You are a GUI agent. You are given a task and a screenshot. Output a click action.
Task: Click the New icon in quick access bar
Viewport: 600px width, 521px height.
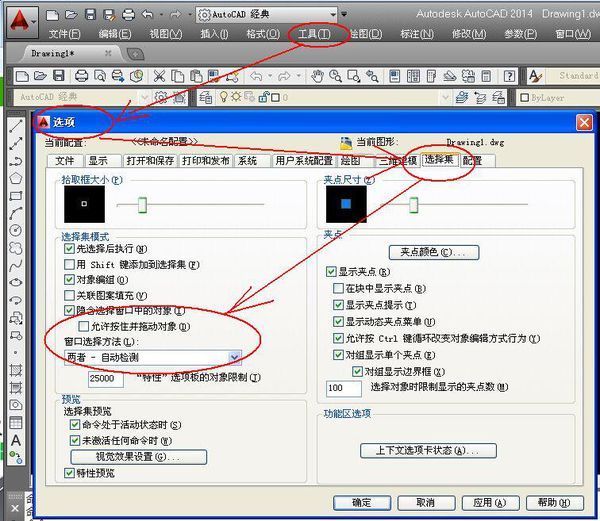point(52,15)
